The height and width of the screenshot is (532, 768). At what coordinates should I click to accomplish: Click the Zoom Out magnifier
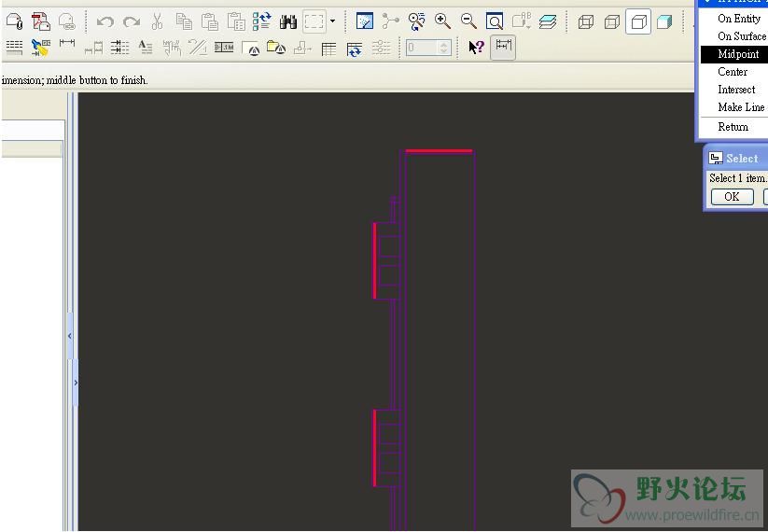coord(468,21)
